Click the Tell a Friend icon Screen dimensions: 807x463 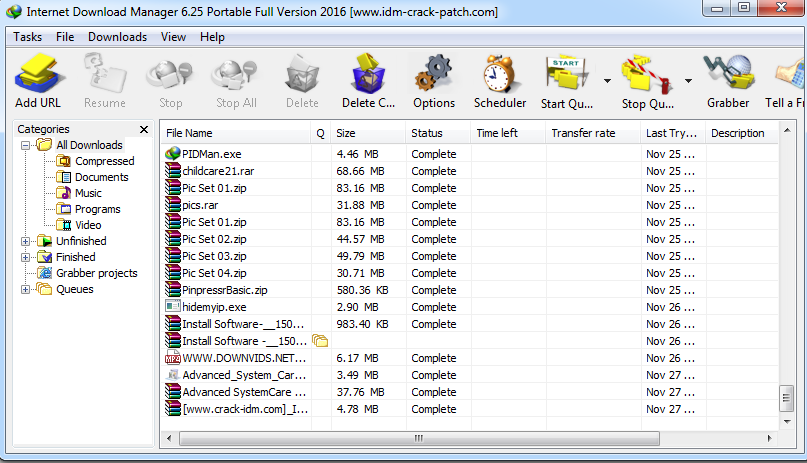791,74
